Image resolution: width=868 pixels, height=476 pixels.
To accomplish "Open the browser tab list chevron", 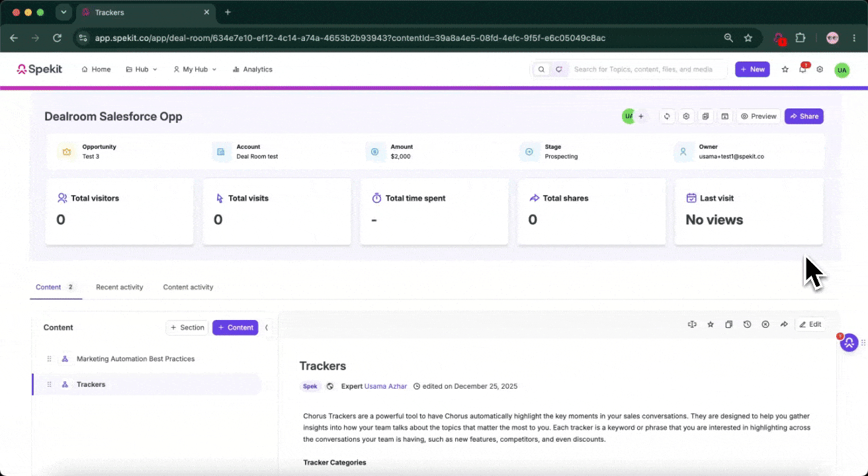I will click(x=64, y=12).
